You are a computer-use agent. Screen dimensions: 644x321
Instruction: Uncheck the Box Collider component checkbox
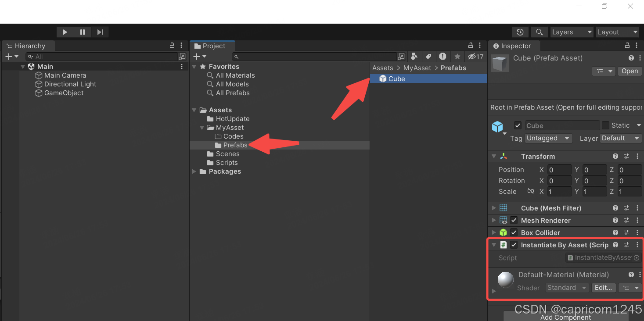[514, 233]
